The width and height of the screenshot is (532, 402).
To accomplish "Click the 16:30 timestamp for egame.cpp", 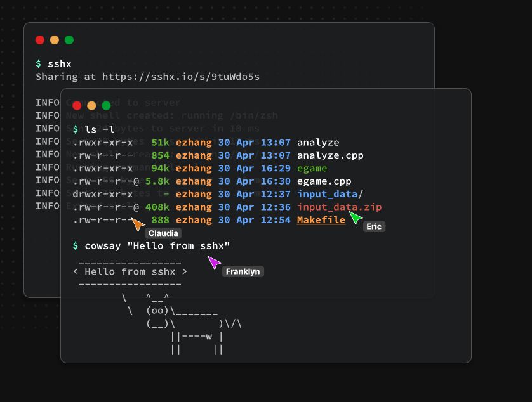I will coord(276,181).
